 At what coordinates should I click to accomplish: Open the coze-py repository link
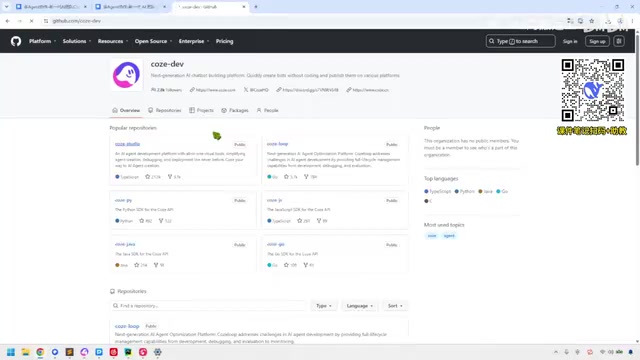pos(123,200)
